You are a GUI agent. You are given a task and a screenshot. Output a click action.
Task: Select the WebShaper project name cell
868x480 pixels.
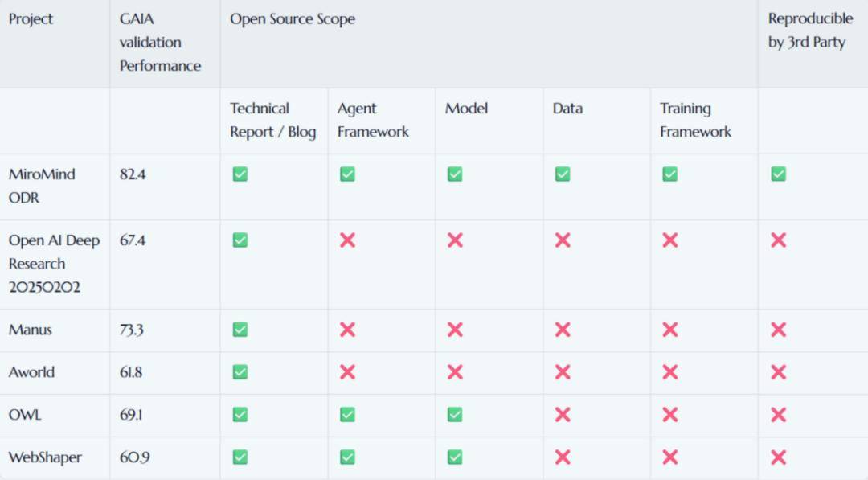[x=45, y=457]
